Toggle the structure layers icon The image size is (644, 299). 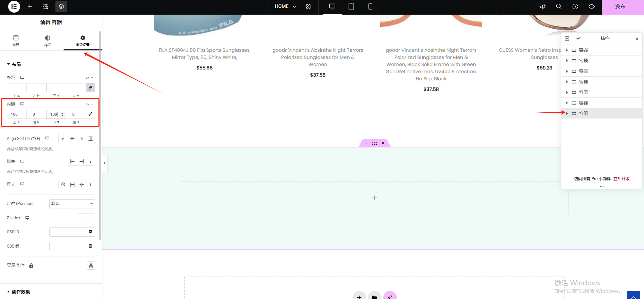coord(61,6)
